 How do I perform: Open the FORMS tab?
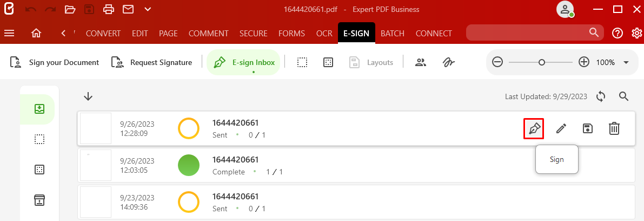[291, 34]
